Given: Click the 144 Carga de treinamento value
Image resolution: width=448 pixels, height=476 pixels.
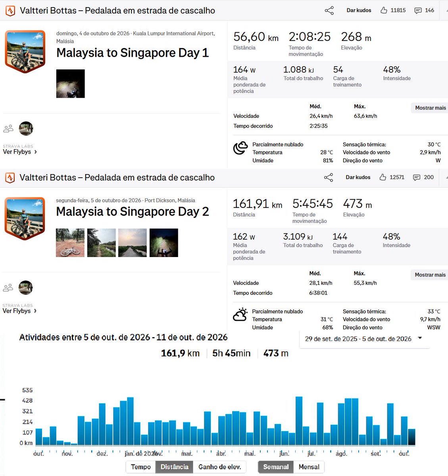Looking at the screenshot, I should click(340, 237).
